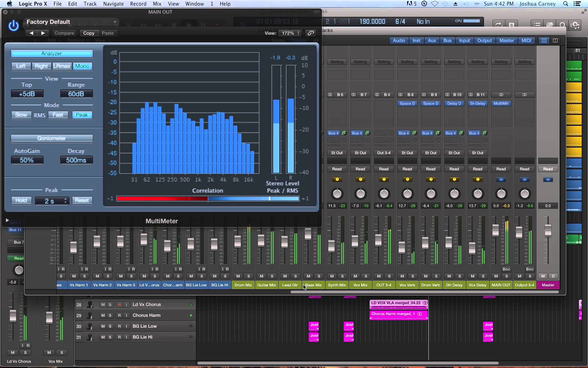
Task: Open the Media Browser toolbar icon
Action: (x=576, y=25)
